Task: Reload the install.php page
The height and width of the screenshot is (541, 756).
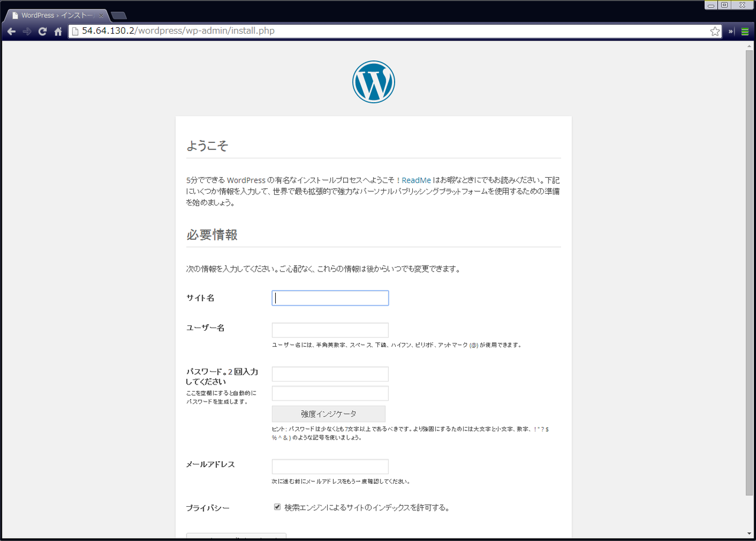Action: point(43,31)
